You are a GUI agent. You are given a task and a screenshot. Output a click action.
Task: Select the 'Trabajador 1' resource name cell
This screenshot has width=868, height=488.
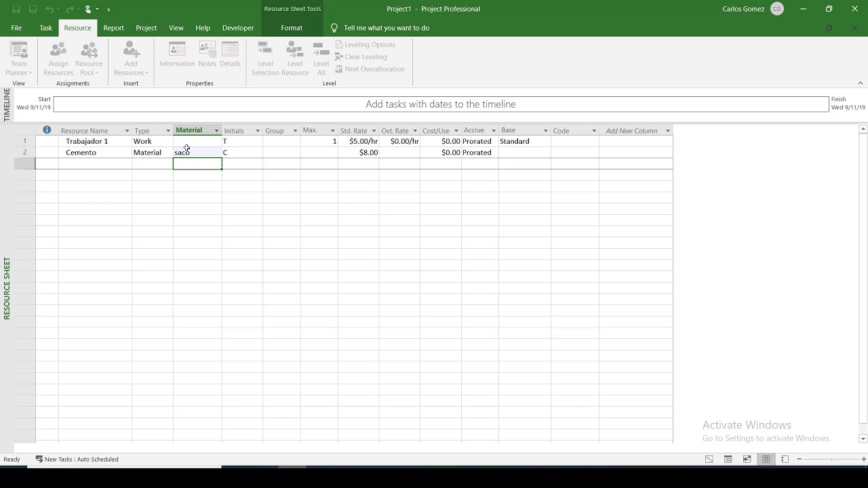coord(96,141)
